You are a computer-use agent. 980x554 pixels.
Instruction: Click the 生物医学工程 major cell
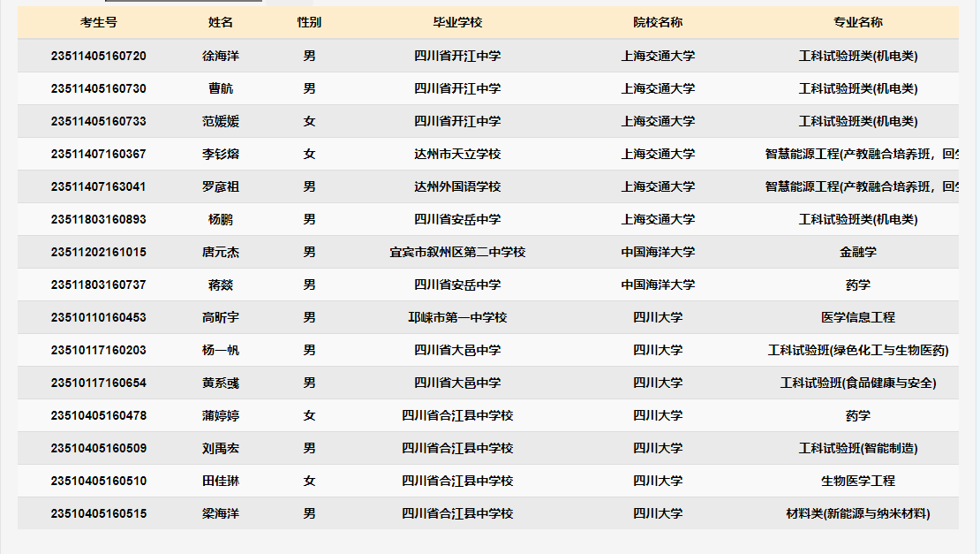858,481
